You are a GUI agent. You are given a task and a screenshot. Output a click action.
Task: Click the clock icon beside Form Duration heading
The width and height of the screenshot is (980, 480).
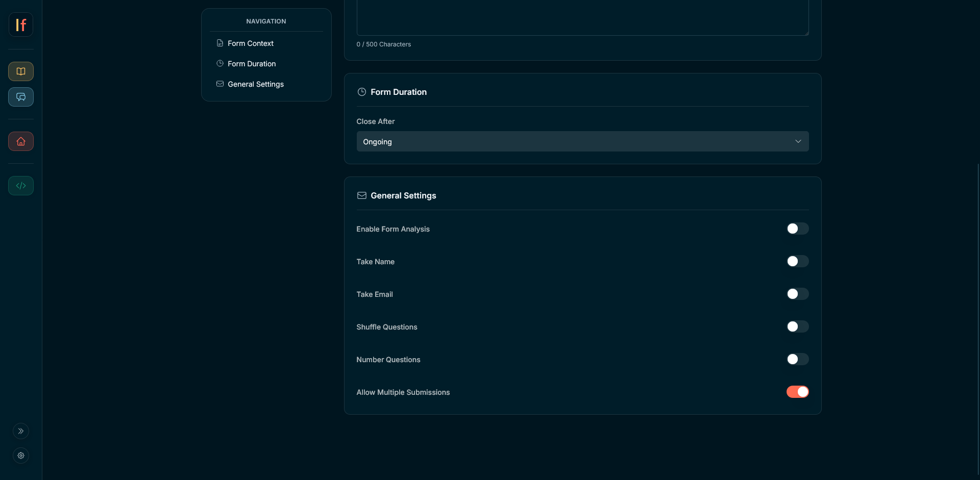pos(362,92)
